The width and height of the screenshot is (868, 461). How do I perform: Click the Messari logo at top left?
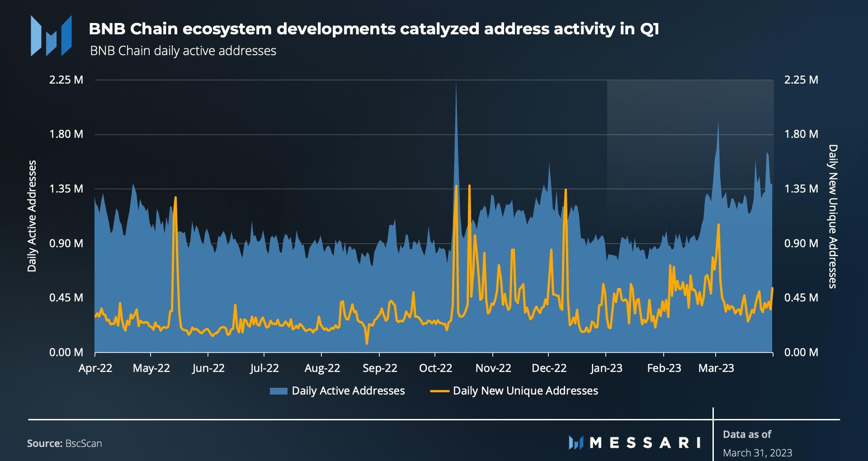pyautogui.click(x=51, y=36)
